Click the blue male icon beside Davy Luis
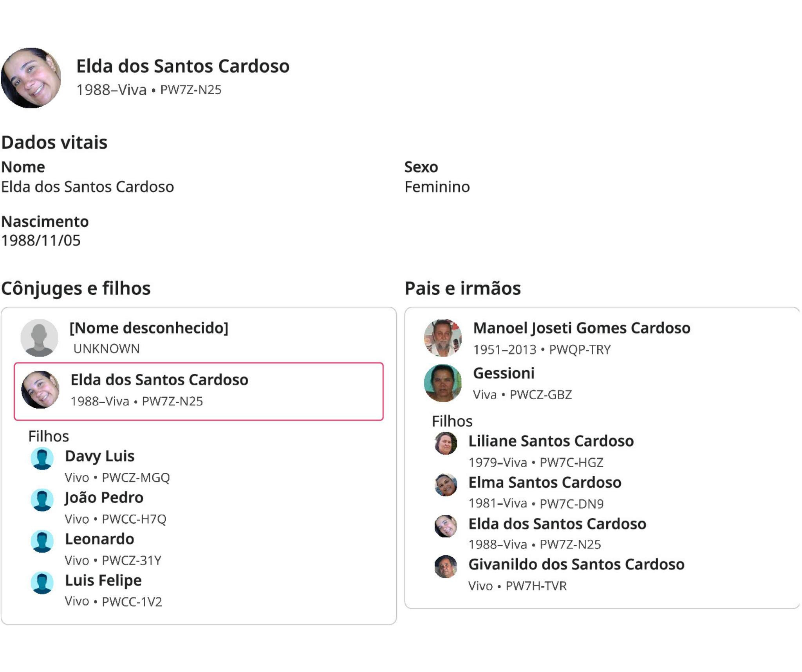 click(x=42, y=458)
